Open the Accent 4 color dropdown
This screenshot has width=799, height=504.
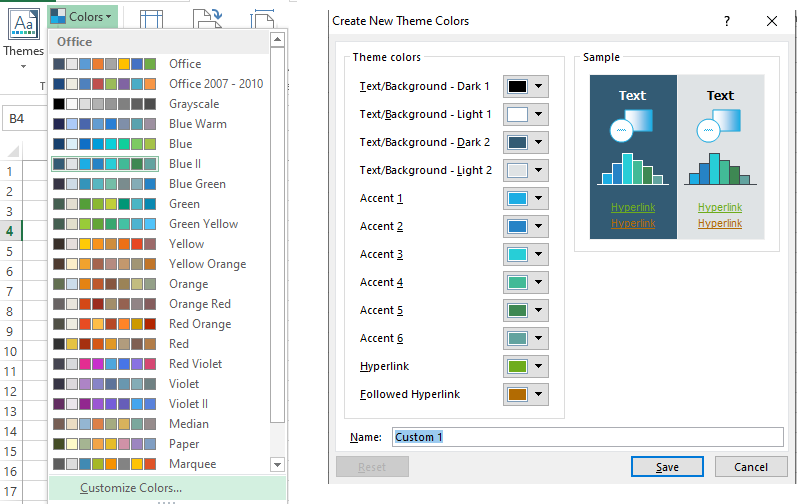tap(526, 283)
